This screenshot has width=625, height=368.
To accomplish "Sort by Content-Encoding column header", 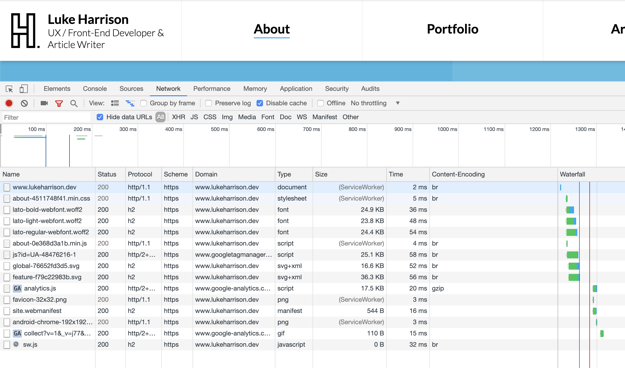I will pyautogui.click(x=493, y=175).
